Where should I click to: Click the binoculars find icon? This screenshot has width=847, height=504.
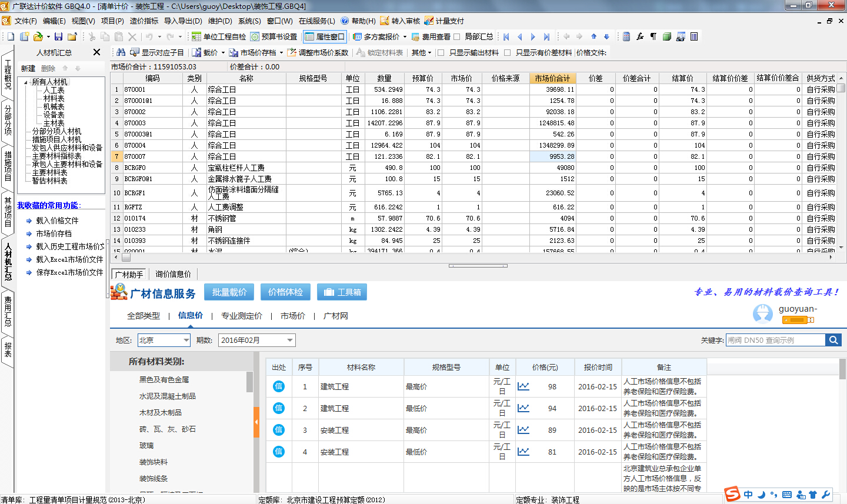[121, 52]
